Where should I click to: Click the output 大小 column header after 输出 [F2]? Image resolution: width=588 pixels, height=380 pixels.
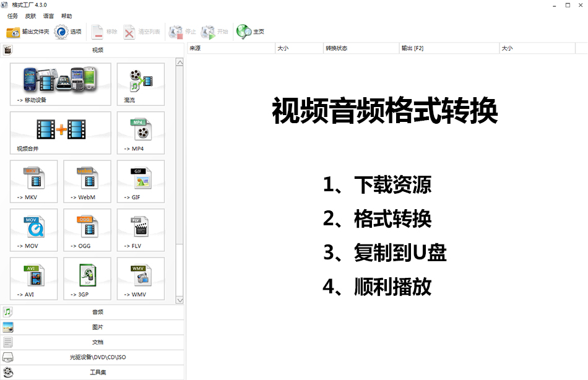coord(537,48)
